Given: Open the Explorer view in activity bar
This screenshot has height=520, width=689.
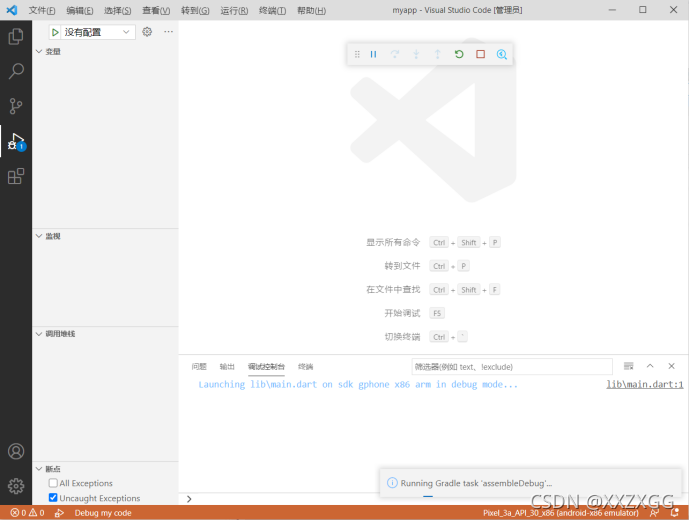Looking at the screenshot, I should click(x=16, y=36).
